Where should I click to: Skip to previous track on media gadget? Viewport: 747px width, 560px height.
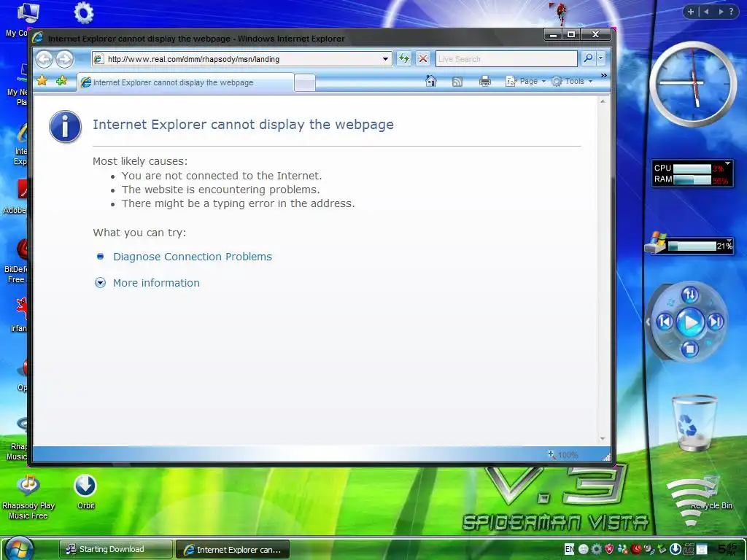pos(665,322)
